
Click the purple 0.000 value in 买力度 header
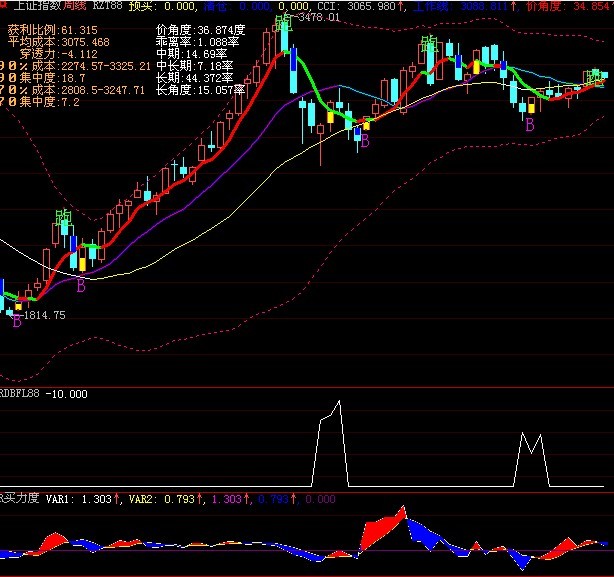[320, 499]
